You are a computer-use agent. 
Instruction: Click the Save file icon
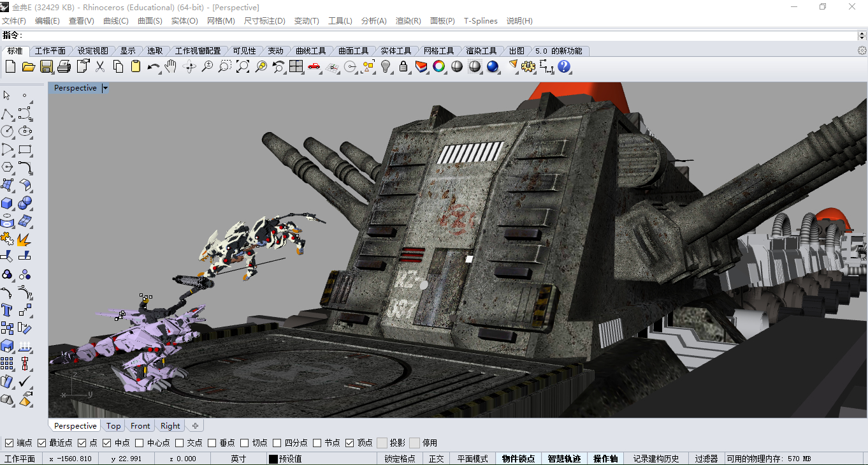46,66
